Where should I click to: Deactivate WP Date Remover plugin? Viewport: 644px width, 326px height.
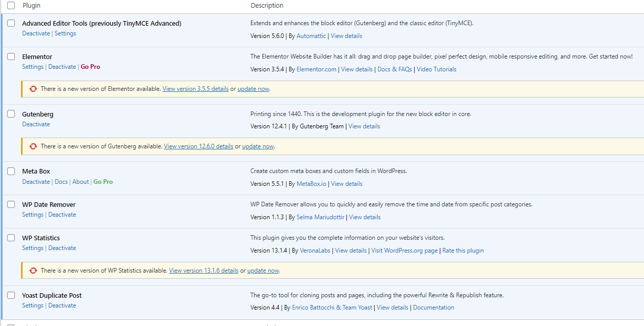pos(62,215)
